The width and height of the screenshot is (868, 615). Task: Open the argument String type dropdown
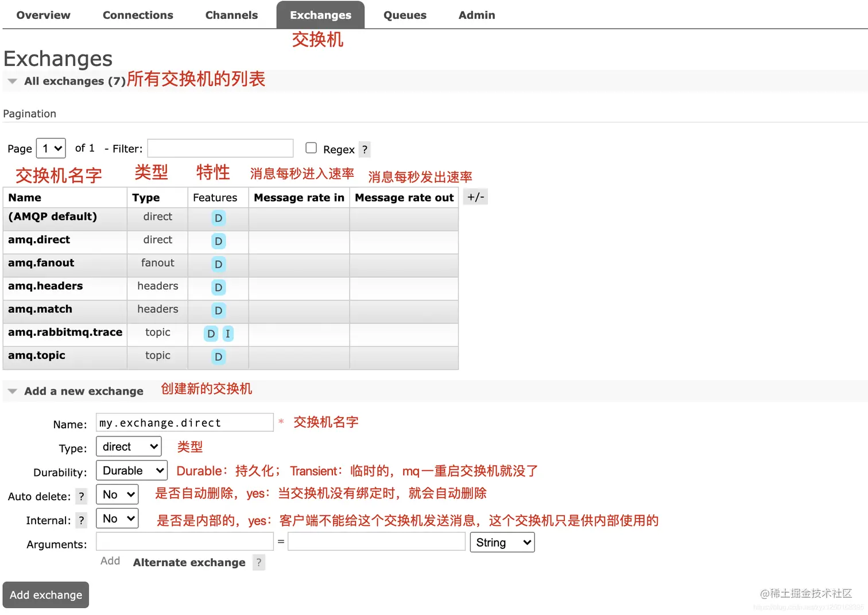click(502, 543)
